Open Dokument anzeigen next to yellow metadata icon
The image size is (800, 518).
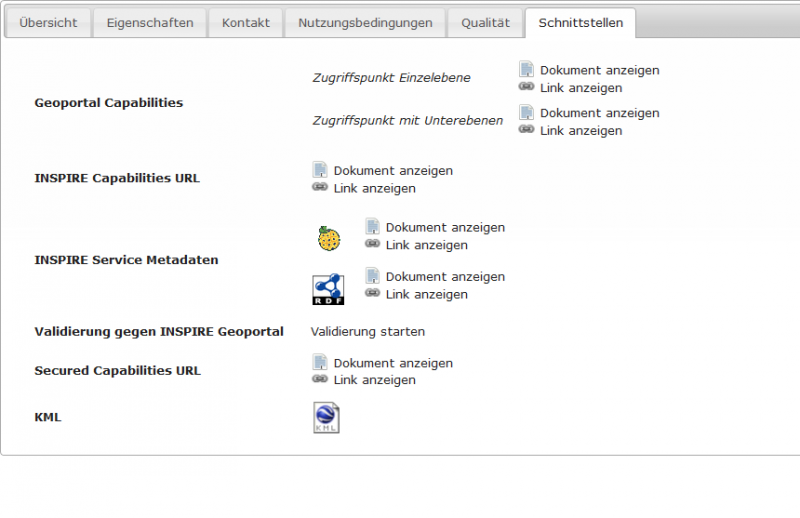(x=445, y=228)
